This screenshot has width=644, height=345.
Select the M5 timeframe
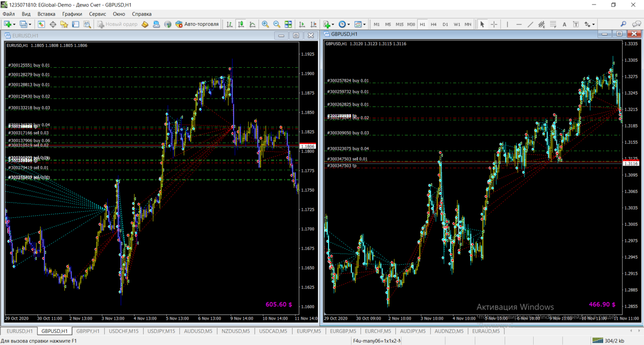(388, 24)
